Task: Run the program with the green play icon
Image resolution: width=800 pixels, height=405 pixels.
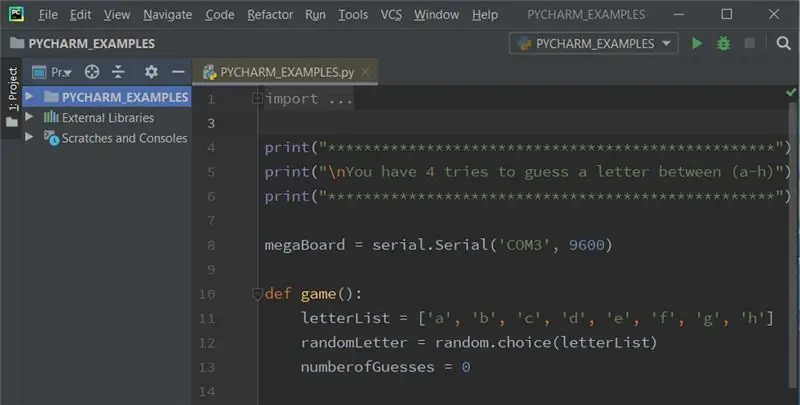Action: click(x=697, y=43)
